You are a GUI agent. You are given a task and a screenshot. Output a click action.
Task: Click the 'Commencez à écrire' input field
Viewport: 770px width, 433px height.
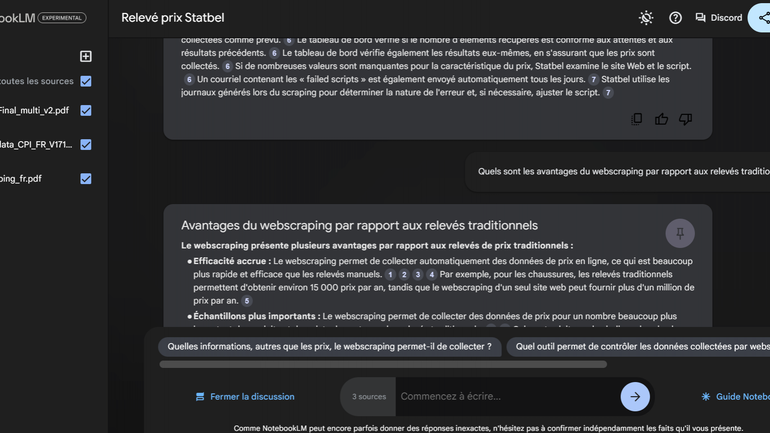[505, 397]
